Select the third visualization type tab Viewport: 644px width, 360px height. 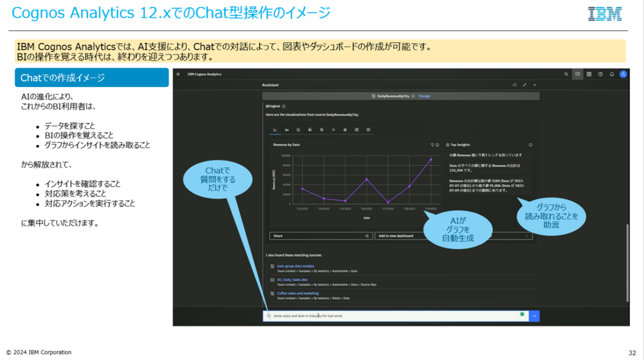tap(298, 129)
